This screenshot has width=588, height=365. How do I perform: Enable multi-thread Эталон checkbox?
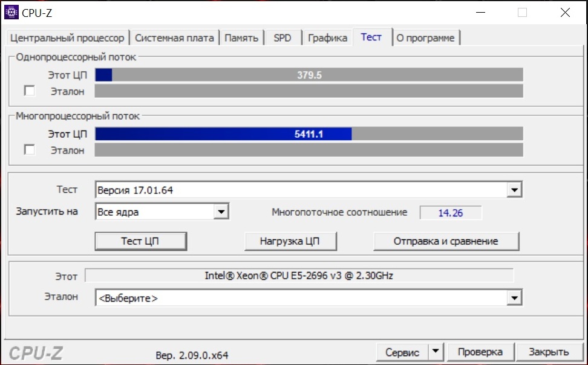[x=29, y=149]
